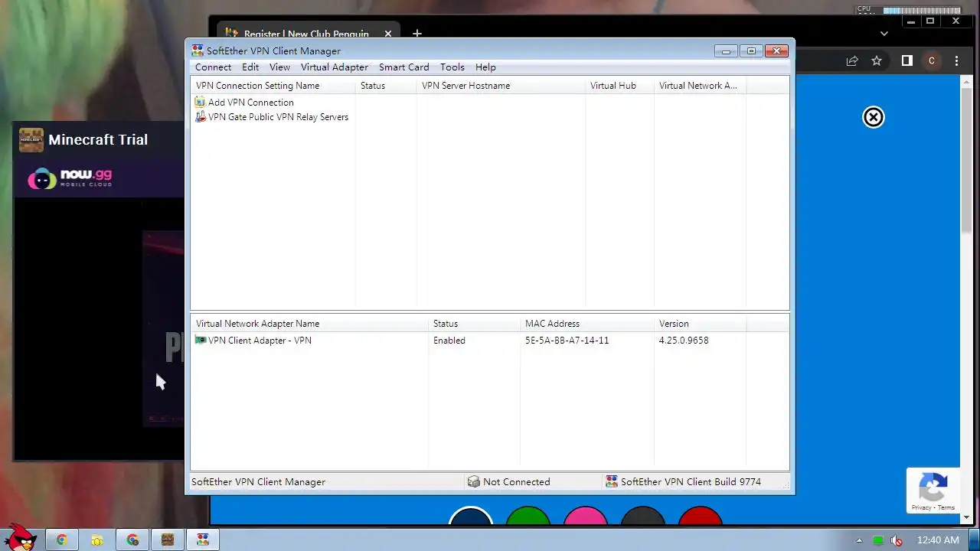Open SoftEther VPN taskbar icon

click(x=203, y=540)
